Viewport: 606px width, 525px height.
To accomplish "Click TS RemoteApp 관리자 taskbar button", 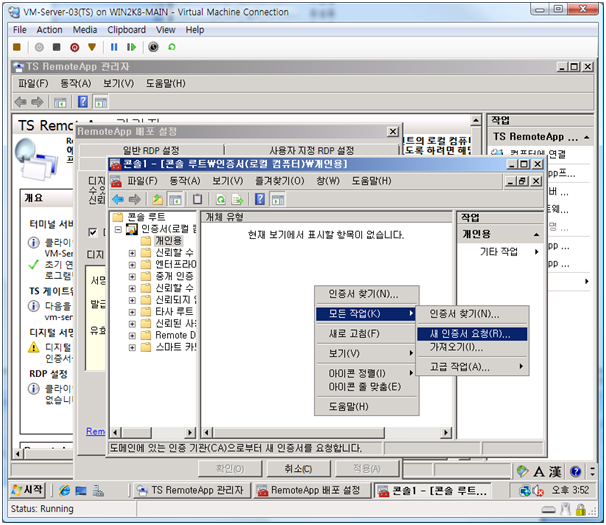I will click(191, 491).
